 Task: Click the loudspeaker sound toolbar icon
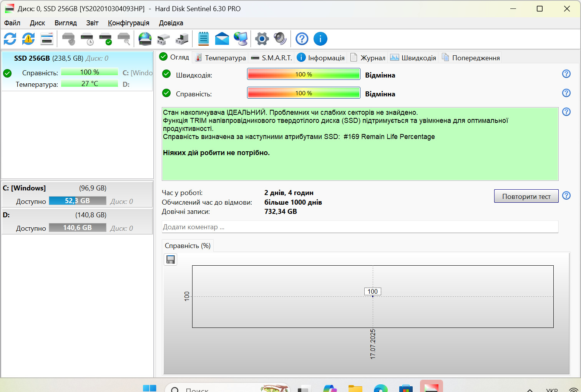280,39
